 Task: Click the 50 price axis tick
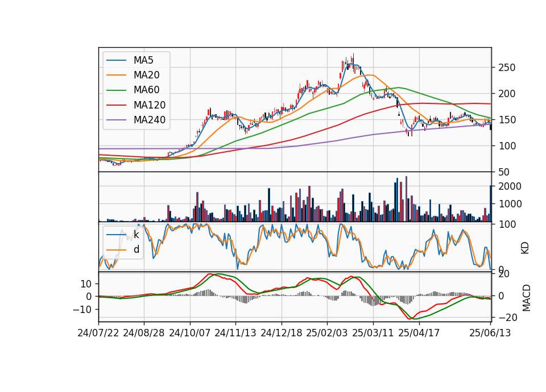click(504, 172)
